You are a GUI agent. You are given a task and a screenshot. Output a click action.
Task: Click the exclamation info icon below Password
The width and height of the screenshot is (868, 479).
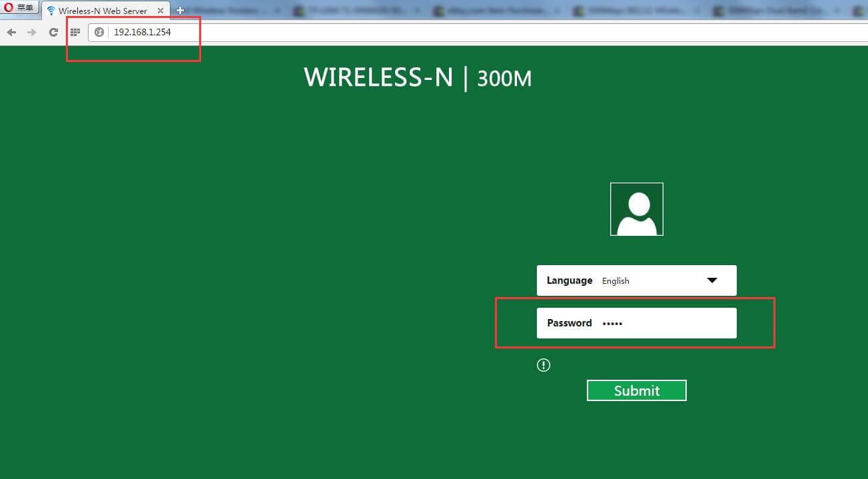[544, 365]
